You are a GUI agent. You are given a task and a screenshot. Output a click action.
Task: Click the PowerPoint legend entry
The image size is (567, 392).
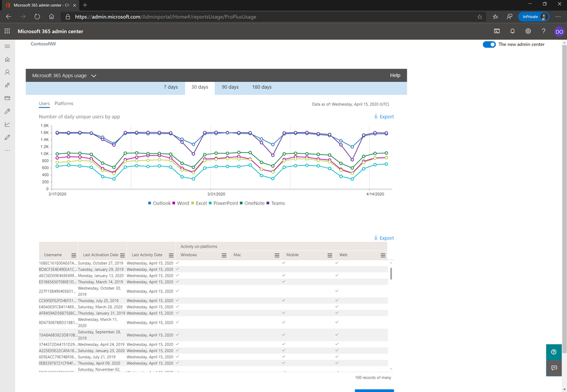click(223, 203)
